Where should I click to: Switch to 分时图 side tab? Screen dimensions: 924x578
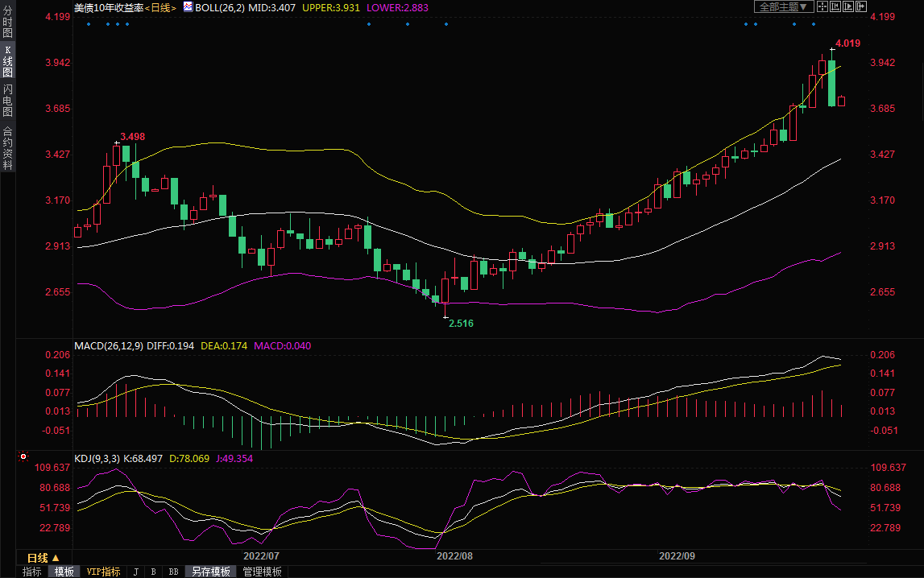click(x=7, y=22)
